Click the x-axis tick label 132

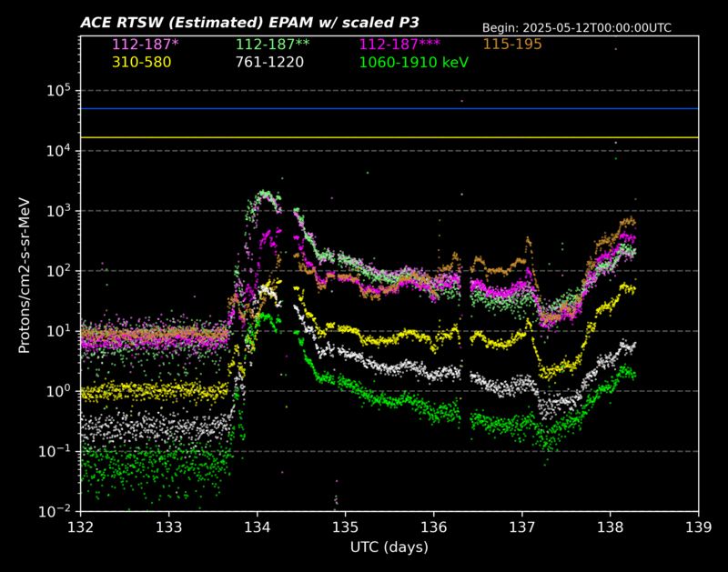[x=81, y=527]
